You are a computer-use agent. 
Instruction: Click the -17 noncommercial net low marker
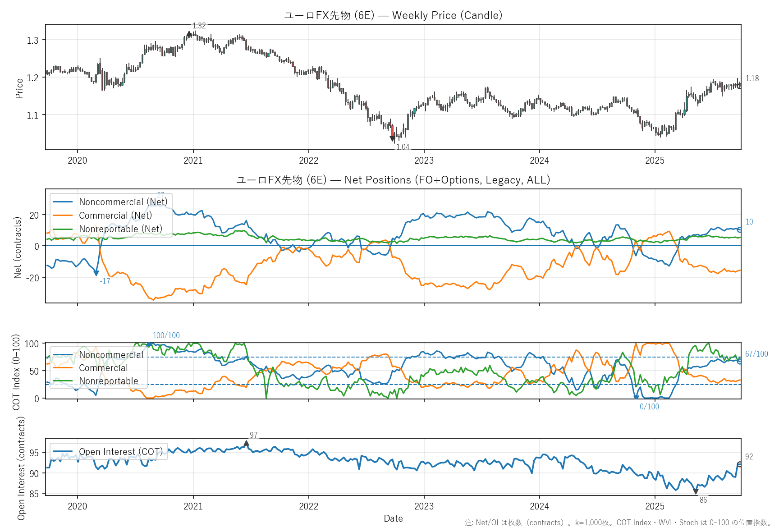[x=96, y=273]
